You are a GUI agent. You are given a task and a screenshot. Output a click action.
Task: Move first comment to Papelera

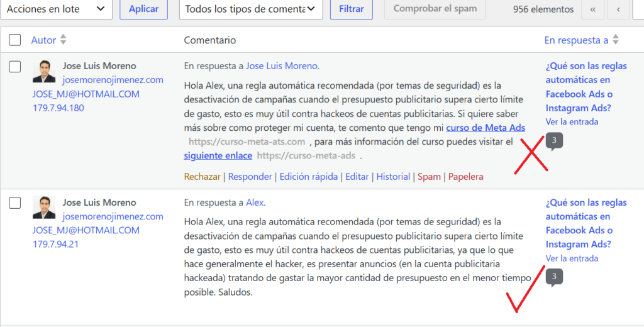click(466, 177)
